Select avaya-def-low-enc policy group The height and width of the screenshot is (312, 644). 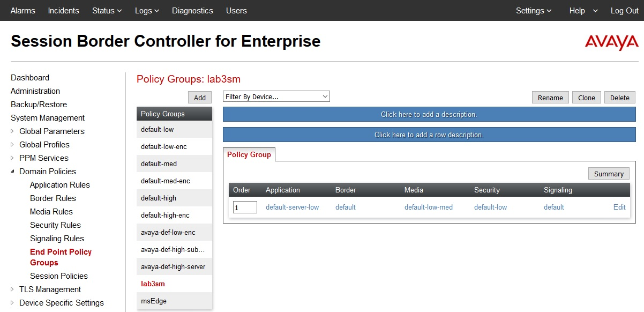click(175, 232)
